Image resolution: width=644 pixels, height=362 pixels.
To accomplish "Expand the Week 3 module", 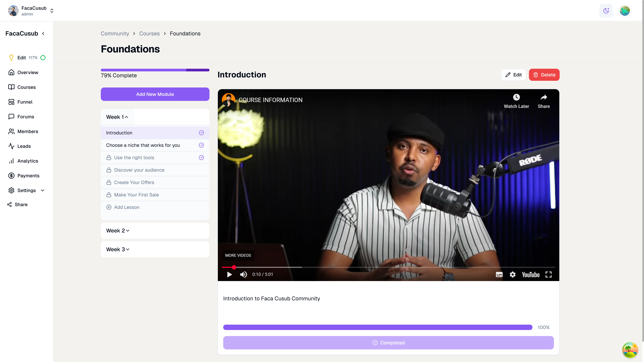I will point(155,249).
